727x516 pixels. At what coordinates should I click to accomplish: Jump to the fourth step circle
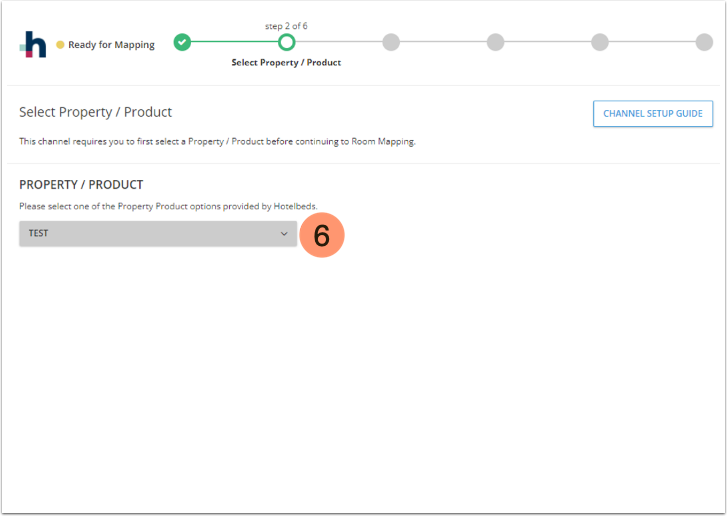coord(495,42)
